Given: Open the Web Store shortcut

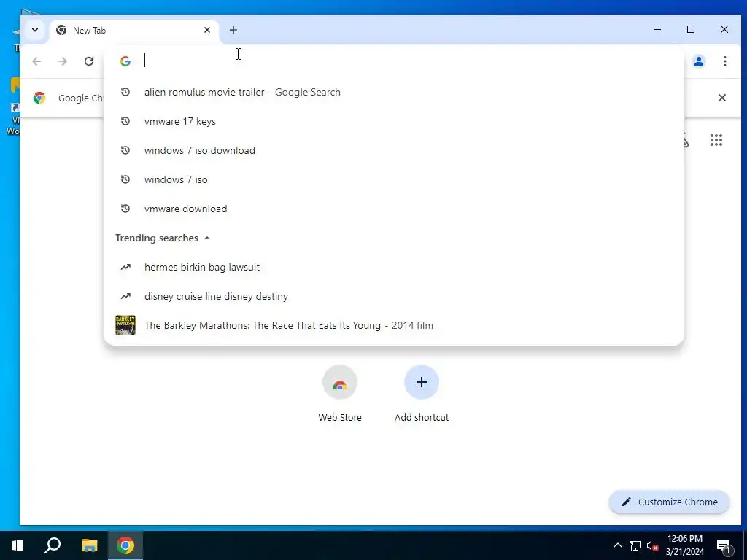Looking at the screenshot, I should coord(340,394).
